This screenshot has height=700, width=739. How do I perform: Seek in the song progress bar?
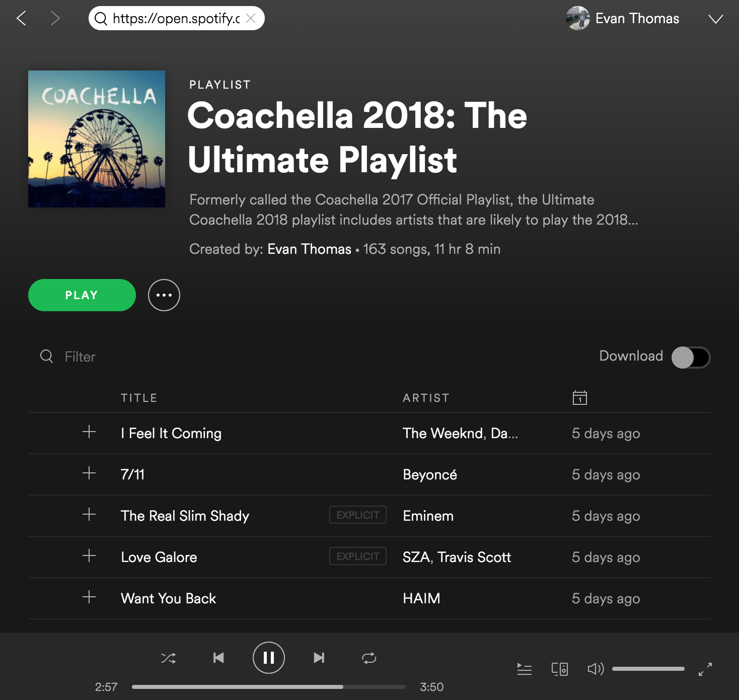click(x=269, y=687)
